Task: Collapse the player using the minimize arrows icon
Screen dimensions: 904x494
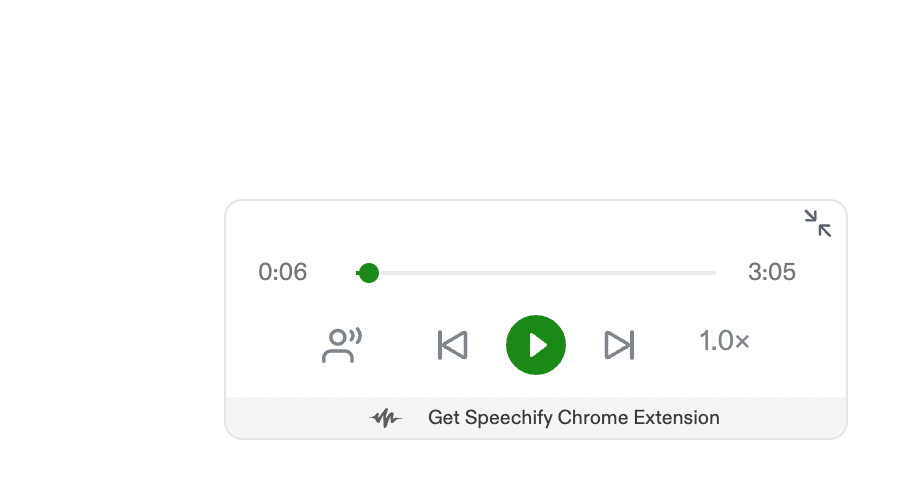Action: coord(818,223)
